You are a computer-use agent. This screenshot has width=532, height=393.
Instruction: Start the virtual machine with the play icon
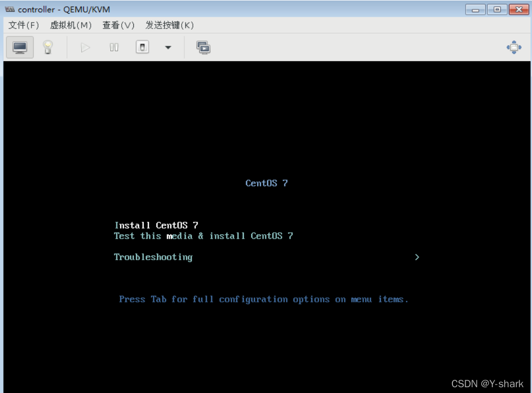(85, 47)
